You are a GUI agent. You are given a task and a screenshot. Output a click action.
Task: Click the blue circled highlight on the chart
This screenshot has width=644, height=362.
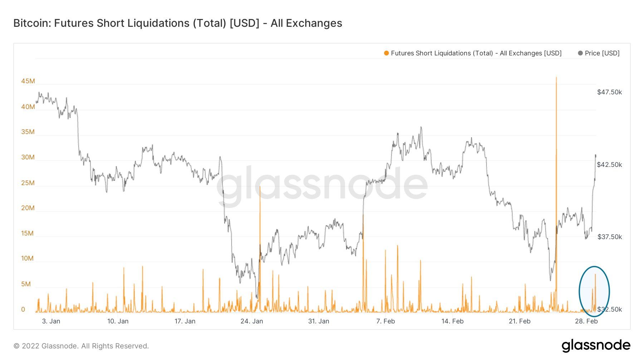pyautogui.click(x=594, y=291)
